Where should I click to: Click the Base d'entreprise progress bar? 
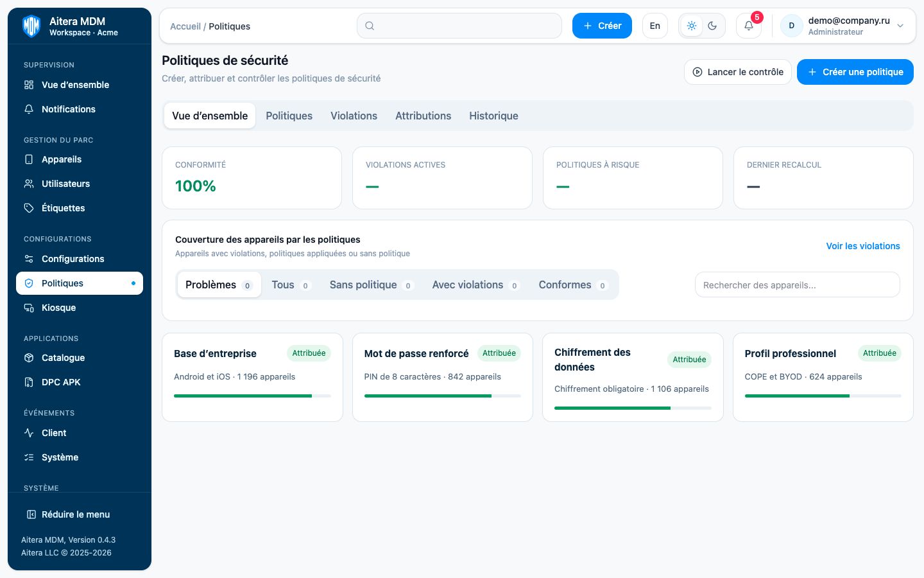pyautogui.click(x=252, y=396)
